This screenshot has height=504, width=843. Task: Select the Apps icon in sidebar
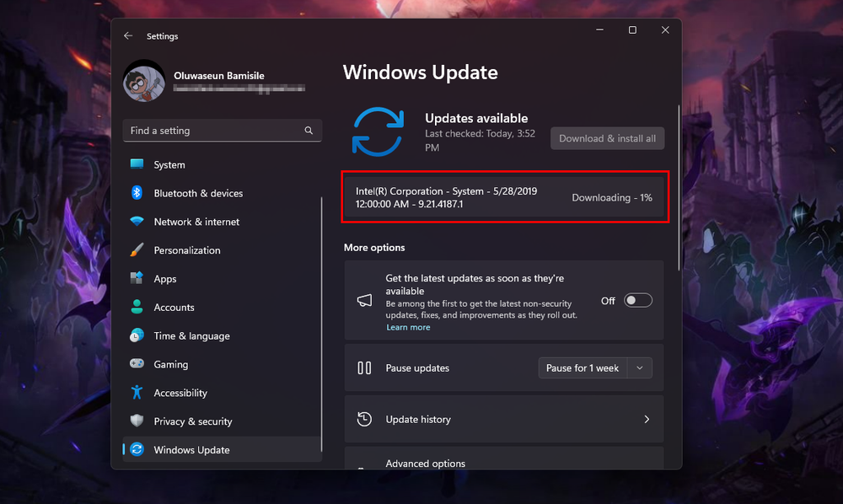point(137,279)
